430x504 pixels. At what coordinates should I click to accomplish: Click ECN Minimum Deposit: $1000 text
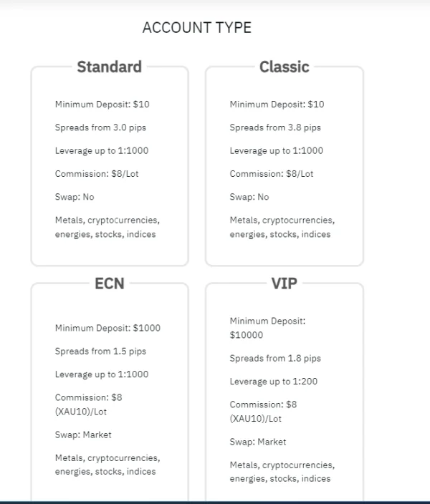click(107, 329)
